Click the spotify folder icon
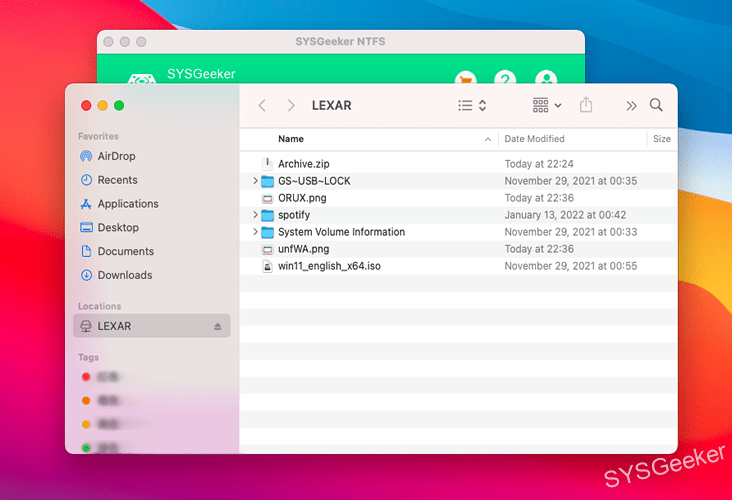 point(267,215)
